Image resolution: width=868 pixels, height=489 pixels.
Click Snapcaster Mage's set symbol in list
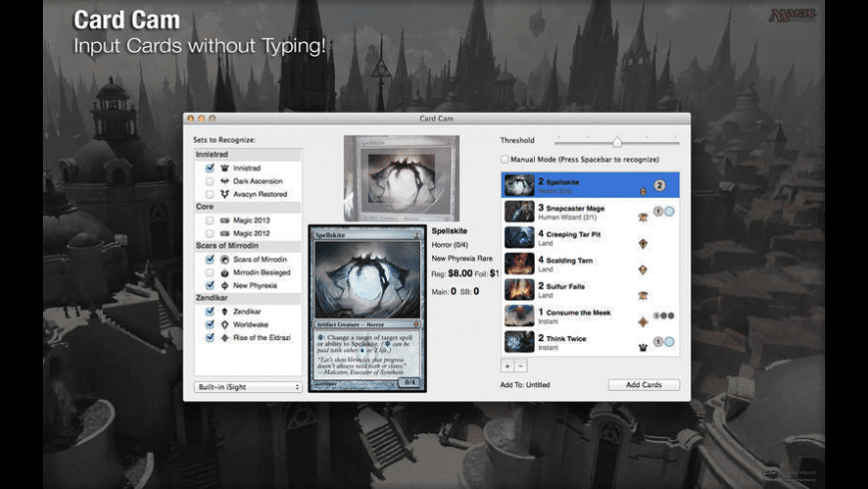point(643,218)
